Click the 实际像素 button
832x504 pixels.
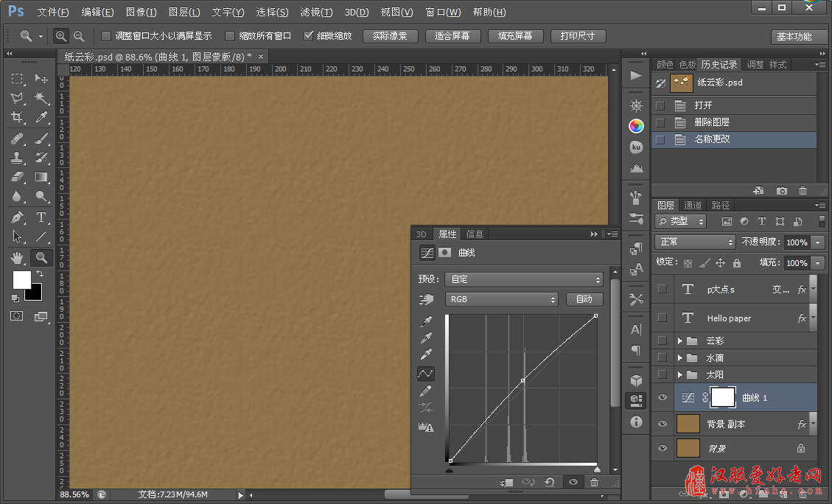click(x=390, y=36)
